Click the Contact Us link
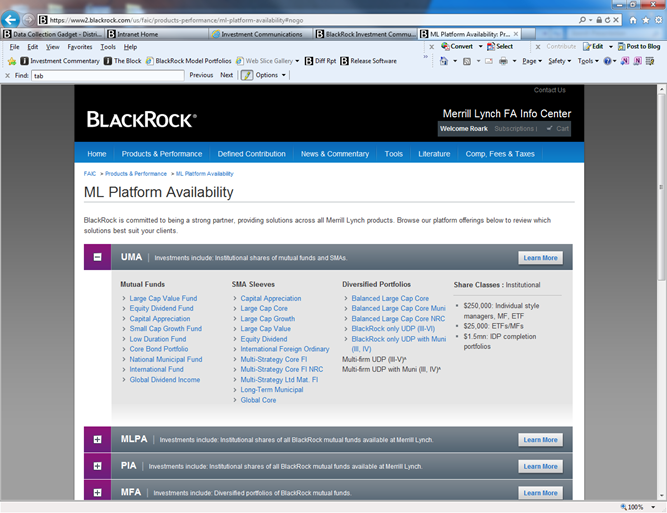 [550, 90]
